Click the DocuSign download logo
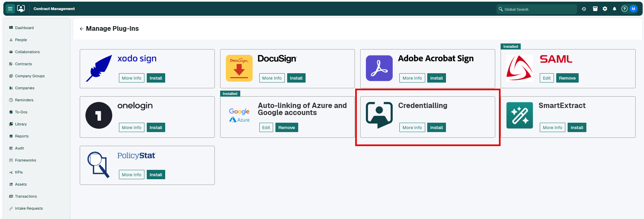This screenshot has height=219, width=644. coord(239,68)
